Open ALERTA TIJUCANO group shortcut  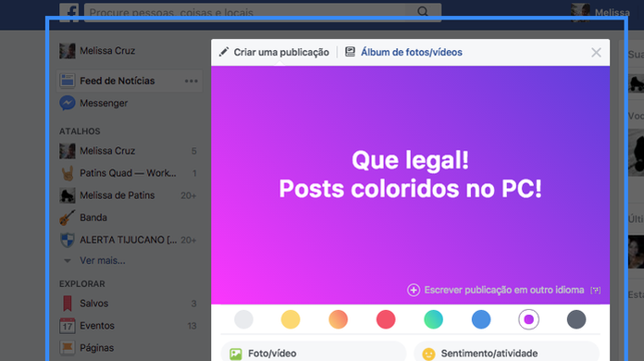tap(128, 240)
